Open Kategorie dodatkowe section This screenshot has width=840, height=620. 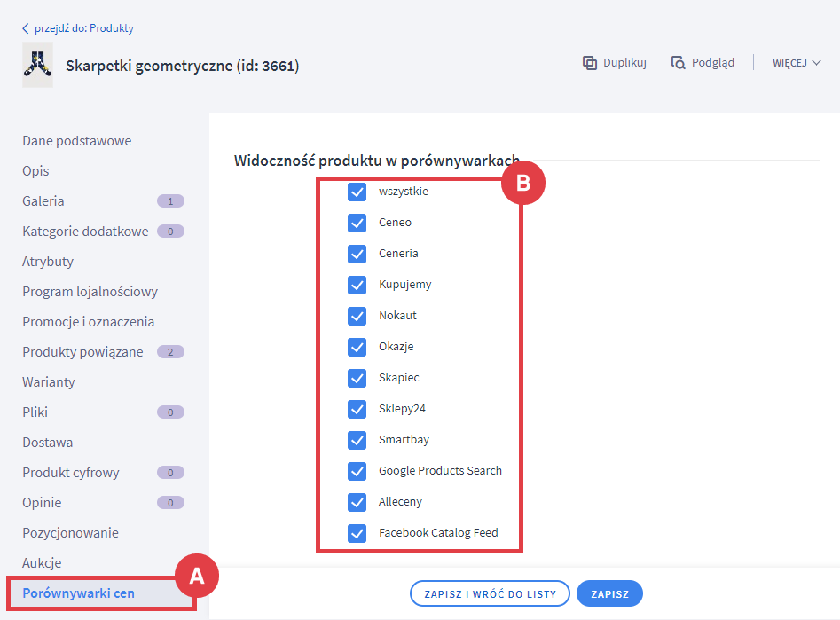pos(85,232)
